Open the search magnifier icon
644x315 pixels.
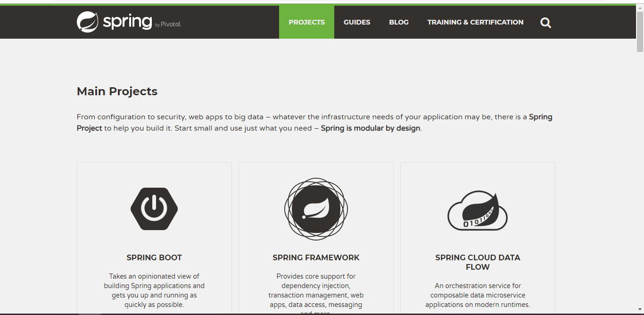[x=545, y=23]
